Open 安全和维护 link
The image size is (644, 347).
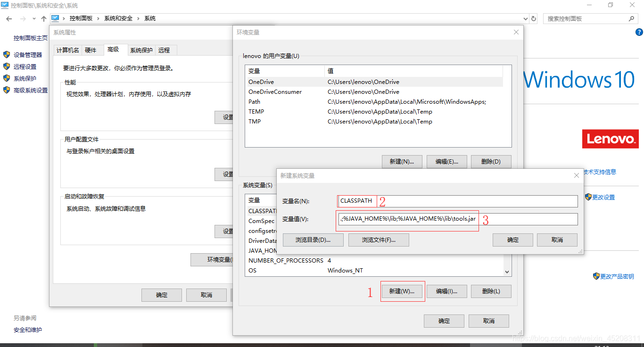(28, 330)
